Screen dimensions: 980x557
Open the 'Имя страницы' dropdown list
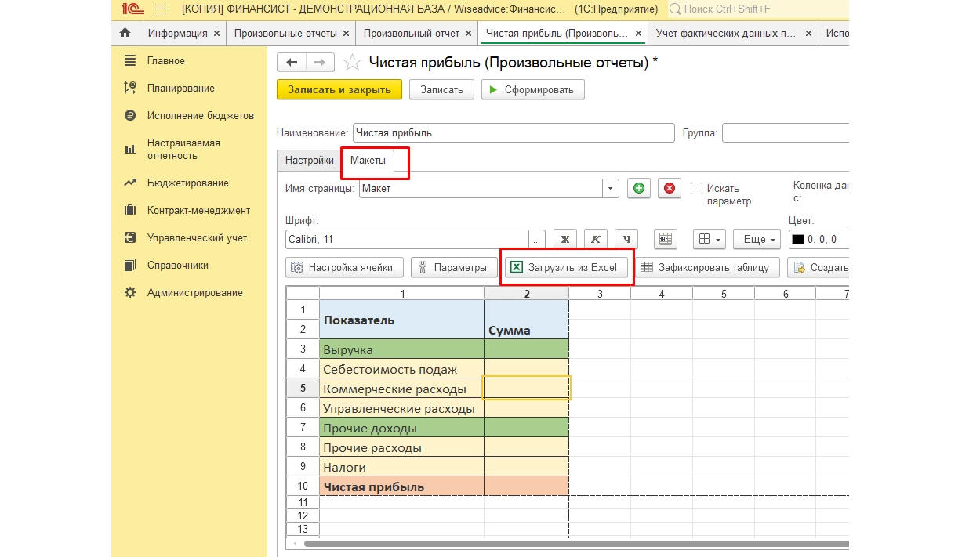pyautogui.click(x=610, y=189)
